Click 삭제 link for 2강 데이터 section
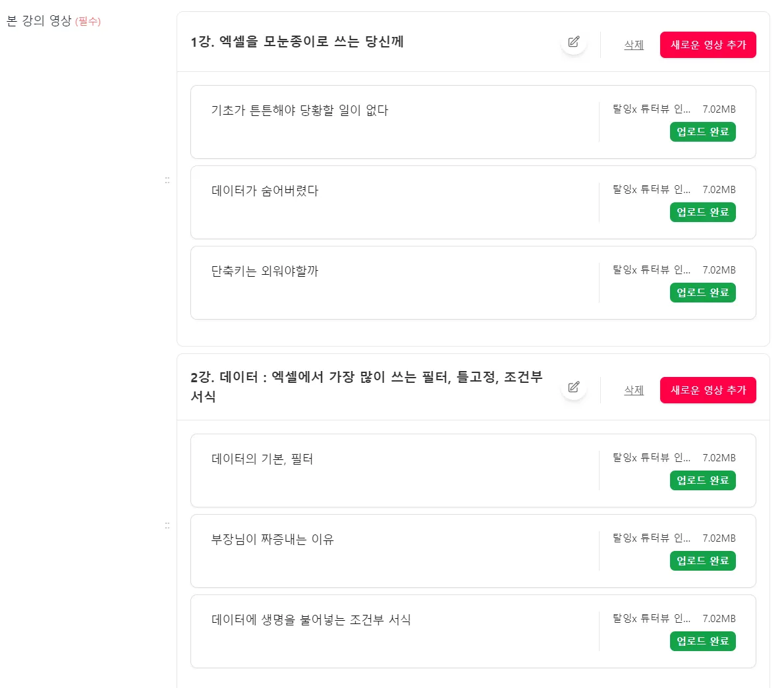 pos(634,390)
